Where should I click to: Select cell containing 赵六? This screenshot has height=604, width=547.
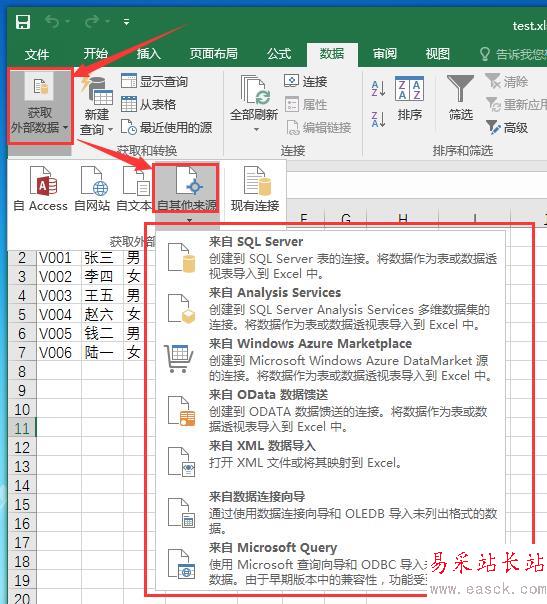pos(102,314)
